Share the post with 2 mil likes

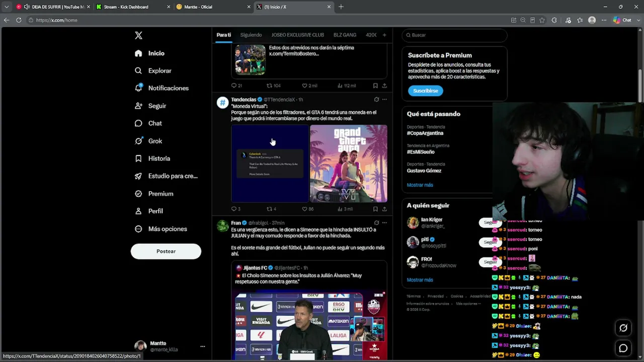(384, 85)
